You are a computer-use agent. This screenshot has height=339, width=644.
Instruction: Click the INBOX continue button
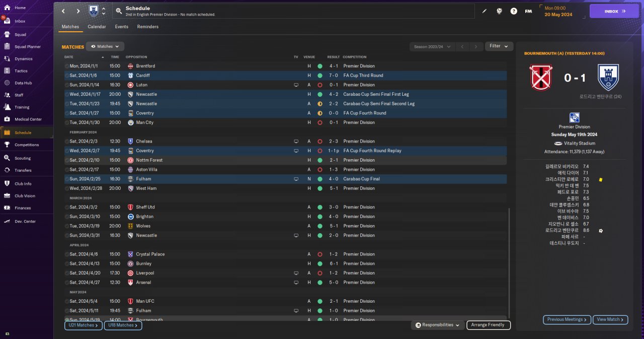pos(614,11)
